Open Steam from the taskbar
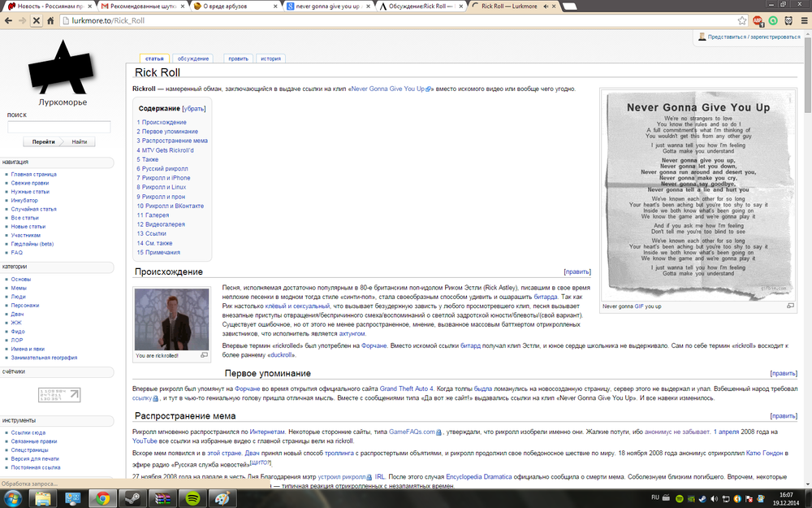 point(133,497)
